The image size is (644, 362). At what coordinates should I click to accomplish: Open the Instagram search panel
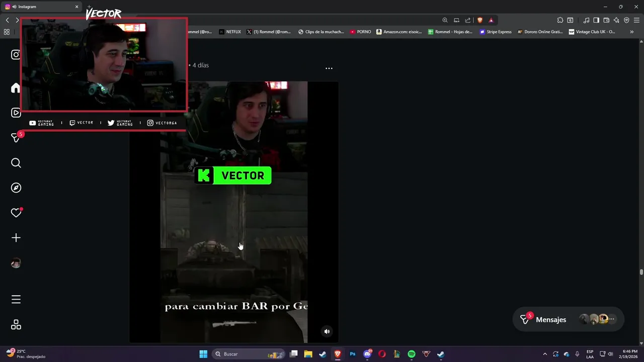(x=16, y=163)
